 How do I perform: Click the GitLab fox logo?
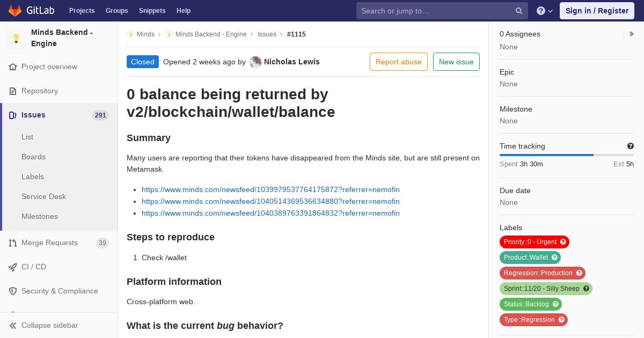15,10
